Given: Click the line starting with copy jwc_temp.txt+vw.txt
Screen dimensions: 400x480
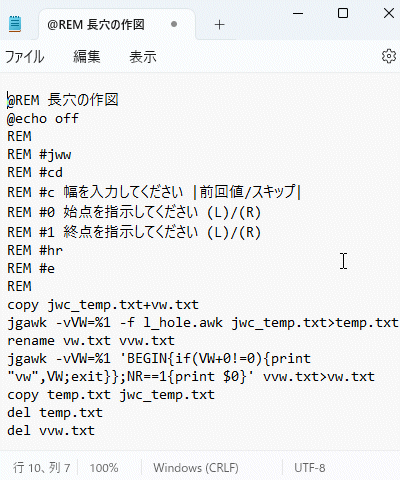Looking at the screenshot, I should click(103, 305).
